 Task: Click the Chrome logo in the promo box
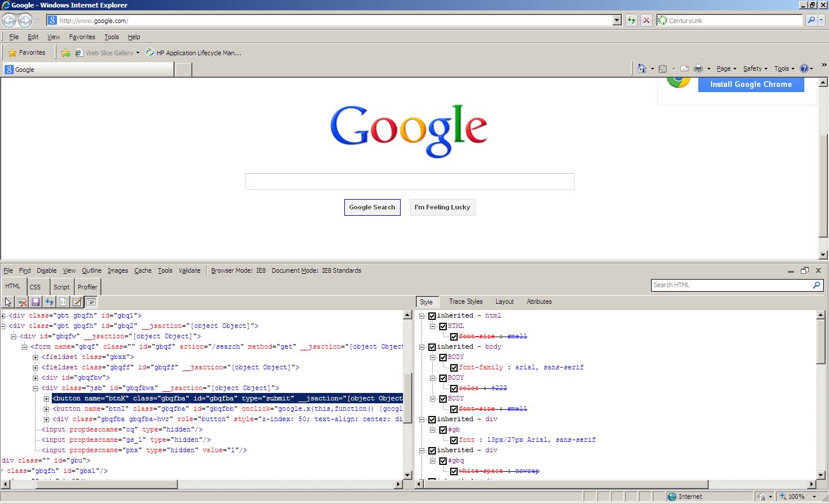(x=679, y=81)
